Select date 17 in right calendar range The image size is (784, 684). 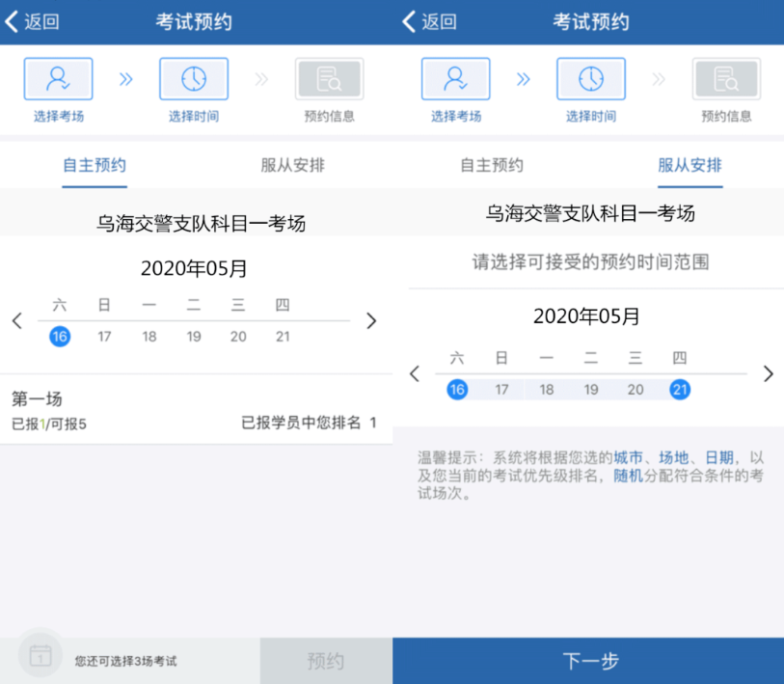pyautogui.click(x=502, y=390)
